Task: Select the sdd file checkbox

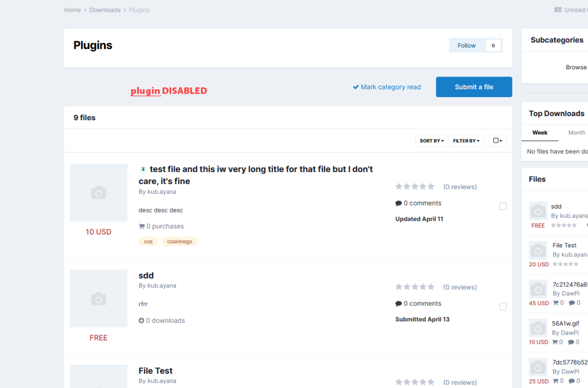Action: pyautogui.click(x=503, y=307)
